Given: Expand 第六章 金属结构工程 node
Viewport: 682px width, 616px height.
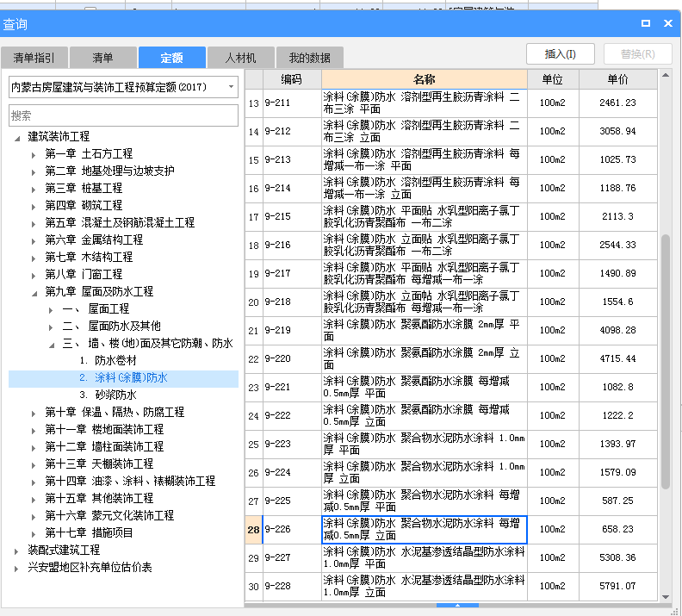Looking at the screenshot, I should pos(34,241).
